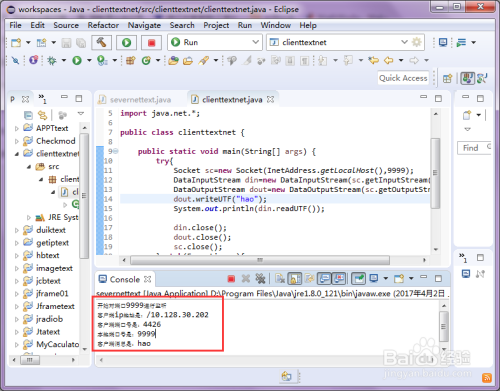Image resolution: width=500 pixels, height=391 pixels.
Task: Click Collapse All in Package Explorer
Action: coord(28,115)
